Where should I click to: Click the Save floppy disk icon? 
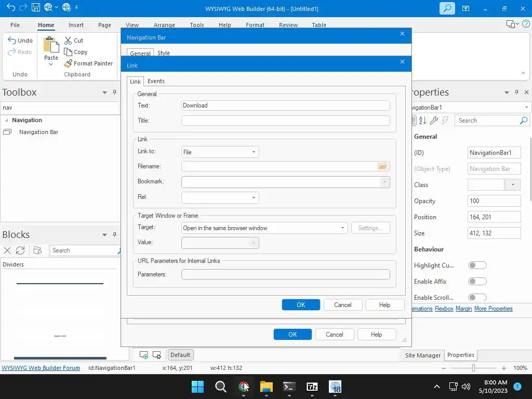coord(36,7)
